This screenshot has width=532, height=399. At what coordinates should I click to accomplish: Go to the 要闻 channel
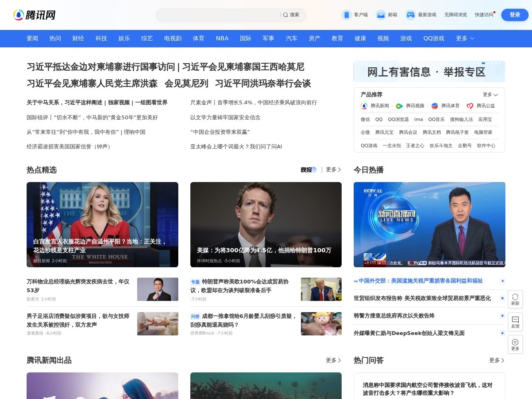pyautogui.click(x=32, y=38)
